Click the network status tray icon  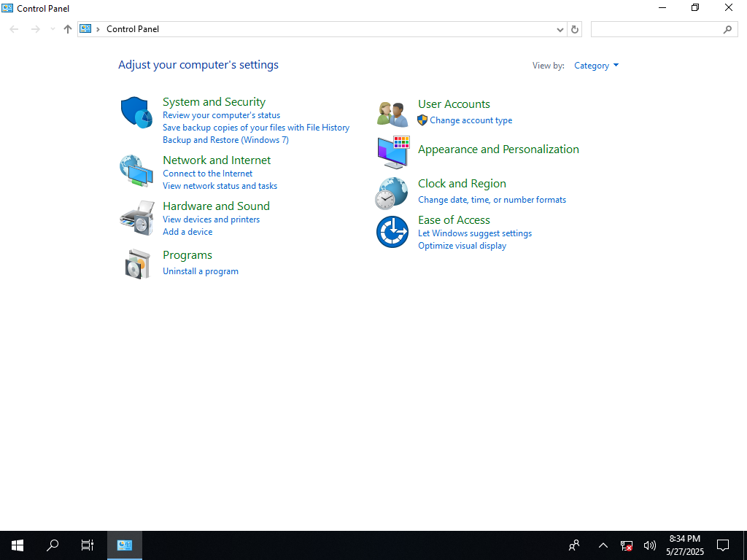[x=626, y=545]
